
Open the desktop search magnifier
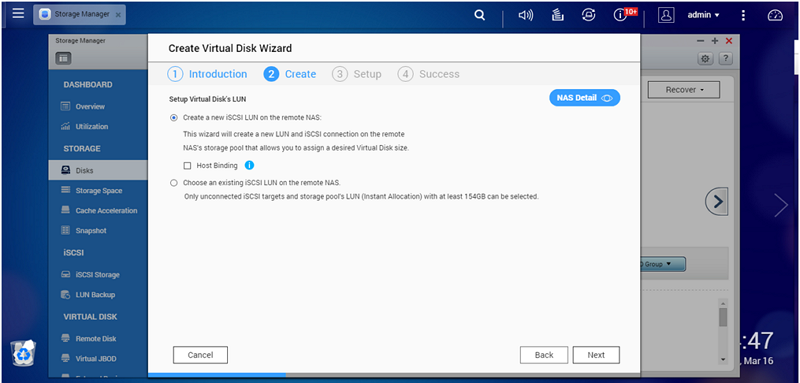479,15
